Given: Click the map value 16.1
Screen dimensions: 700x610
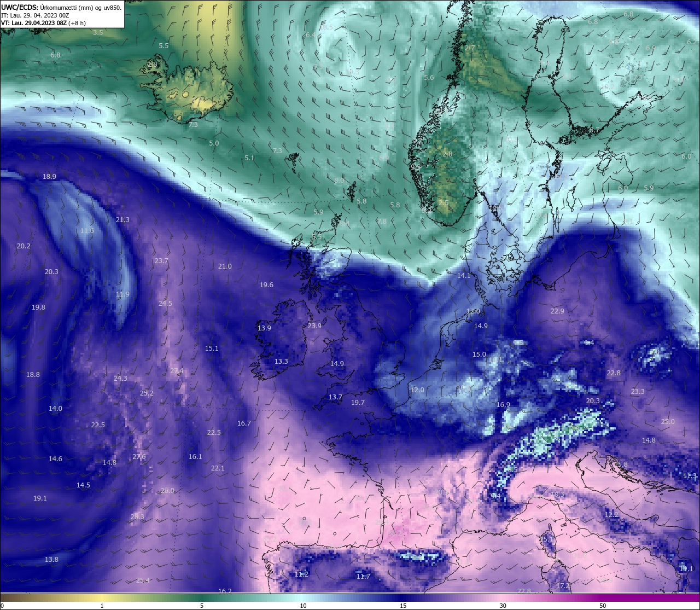Looking at the screenshot, I should click(x=195, y=457).
